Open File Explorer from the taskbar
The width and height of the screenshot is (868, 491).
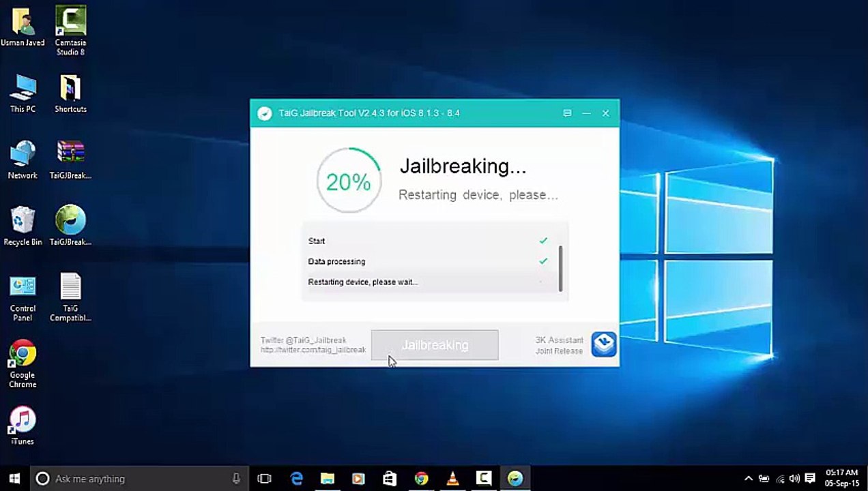point(328,479)
